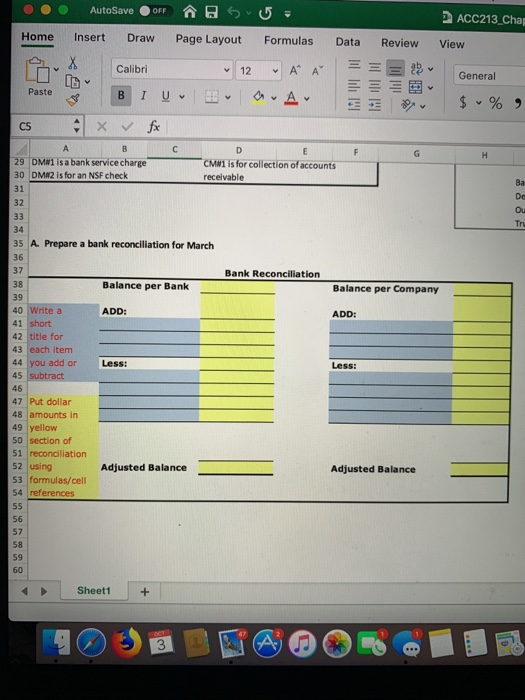Toggle Italic formatting

point(143,96)
